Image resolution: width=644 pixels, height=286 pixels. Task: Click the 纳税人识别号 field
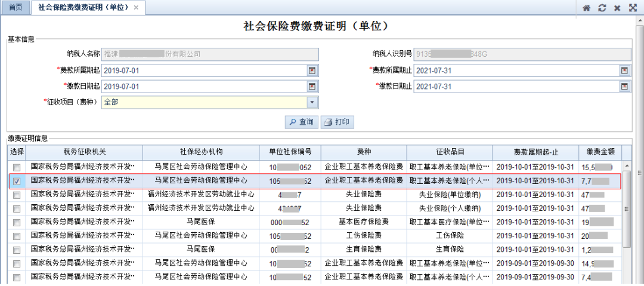coord(522,54)
